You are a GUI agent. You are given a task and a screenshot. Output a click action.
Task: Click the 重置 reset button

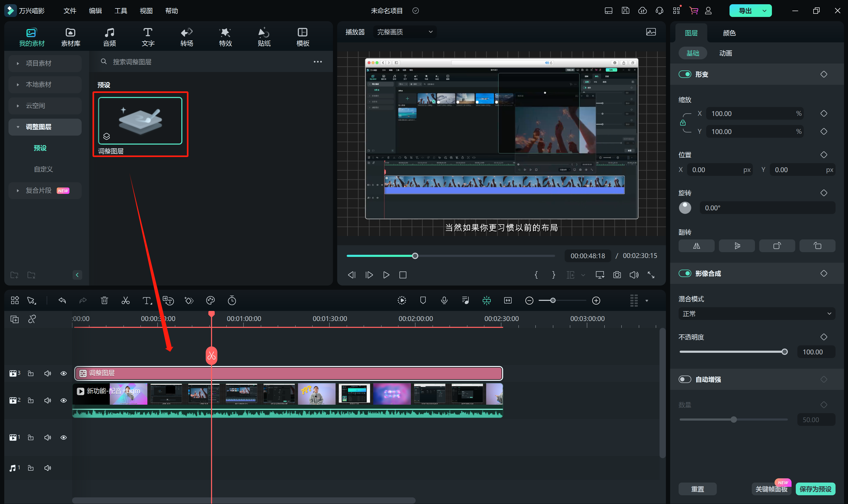[697, 489]
